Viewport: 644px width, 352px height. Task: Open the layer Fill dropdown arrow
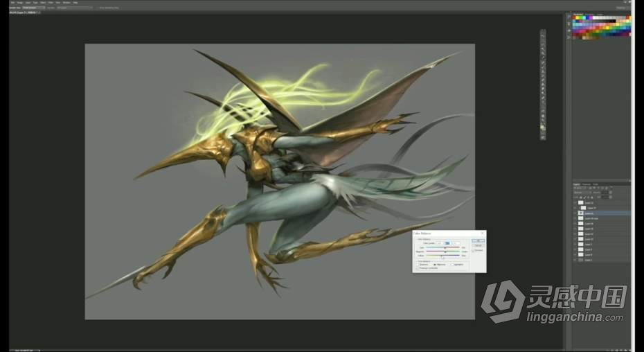(x=611, y=197)
